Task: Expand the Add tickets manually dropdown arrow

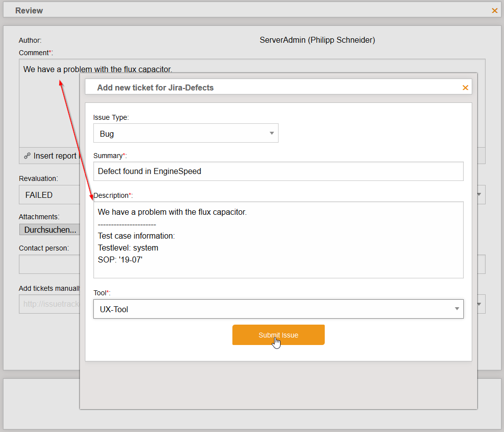Action: (x=479, y=303)
